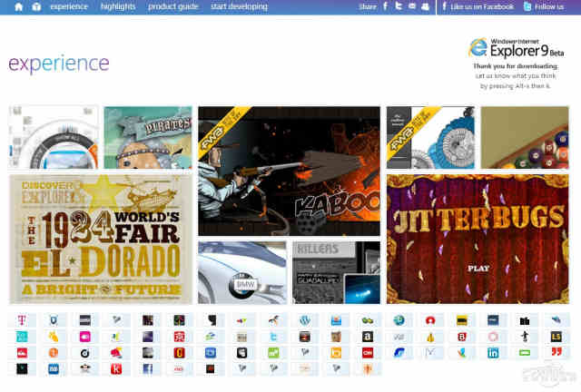This screenshot has width=581, height=392.
Task: Open the pool billiards table thumbnail
Action: (x=525, y=137)
